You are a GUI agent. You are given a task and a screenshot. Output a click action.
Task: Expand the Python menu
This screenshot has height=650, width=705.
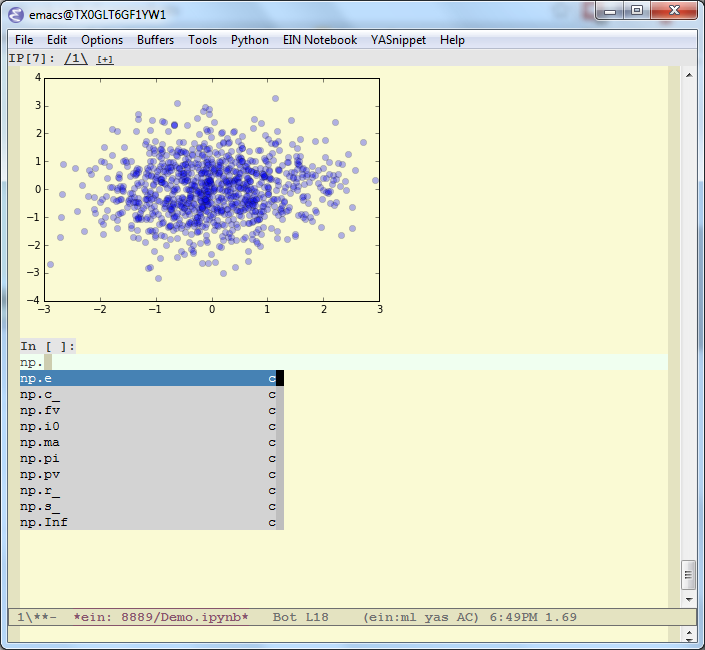coord(250,40)
